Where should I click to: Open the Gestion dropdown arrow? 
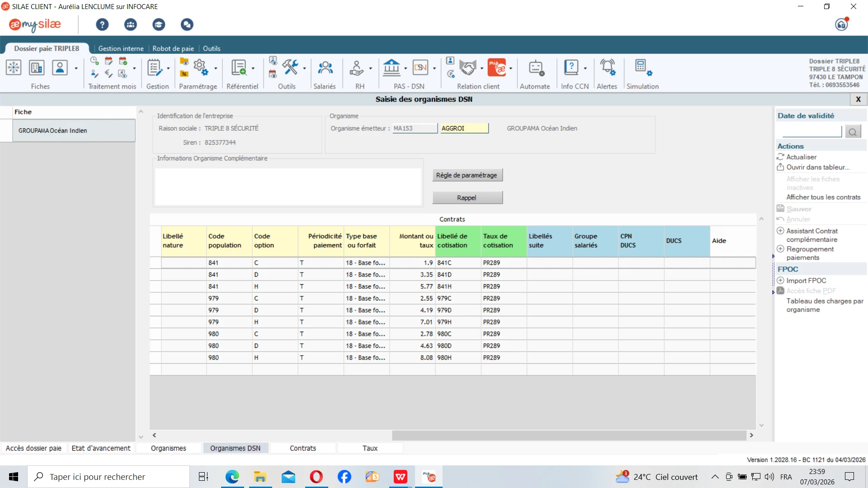click(168, 69)
